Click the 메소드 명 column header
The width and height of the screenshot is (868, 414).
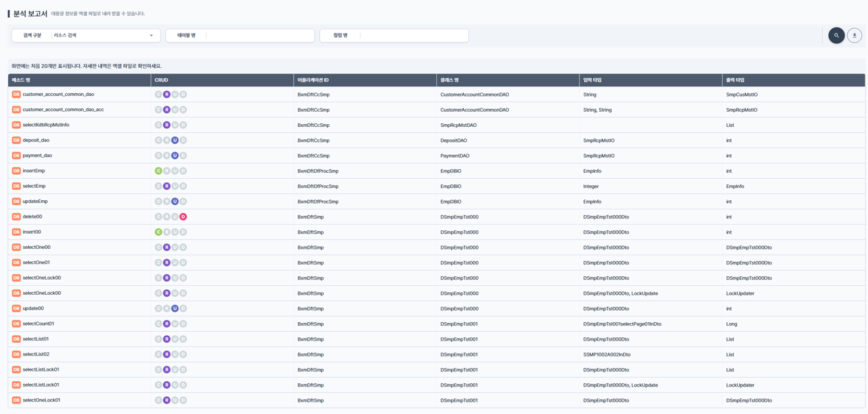80,80
